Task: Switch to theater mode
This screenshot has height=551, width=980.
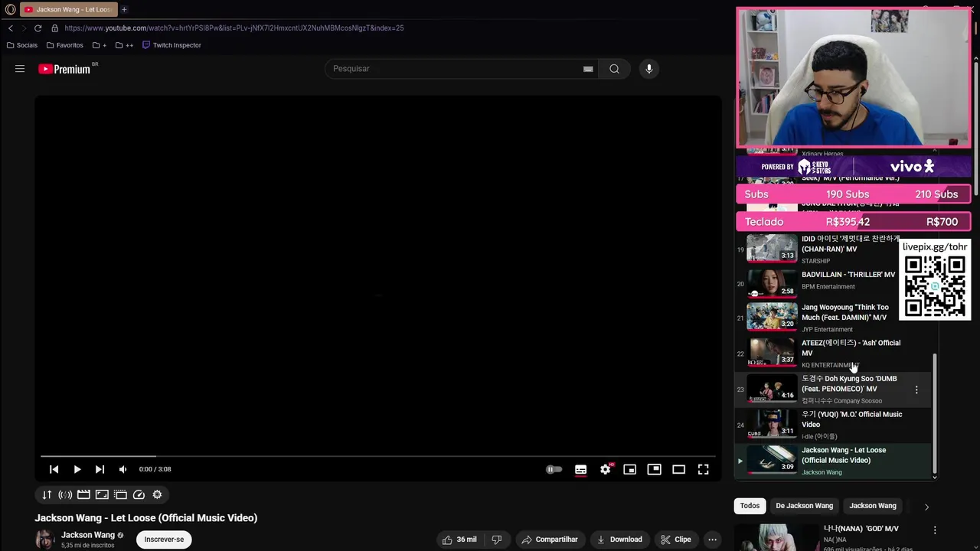Action: coord(678,469)
